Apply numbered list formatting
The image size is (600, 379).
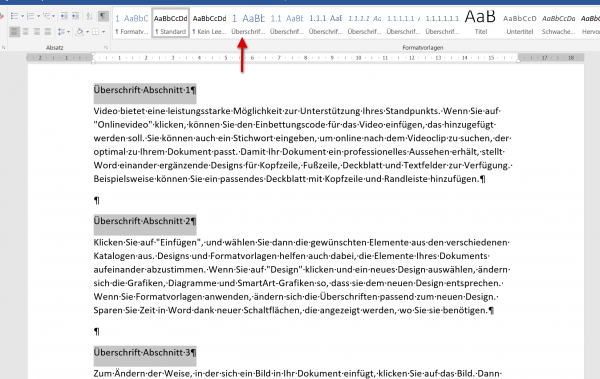[31, 16]
